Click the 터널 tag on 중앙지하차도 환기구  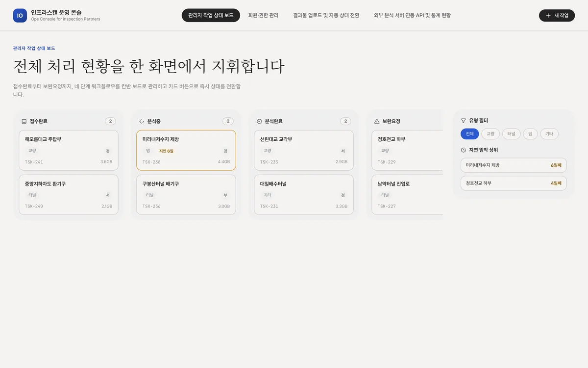pyautogui.click(x=32, y=195)
